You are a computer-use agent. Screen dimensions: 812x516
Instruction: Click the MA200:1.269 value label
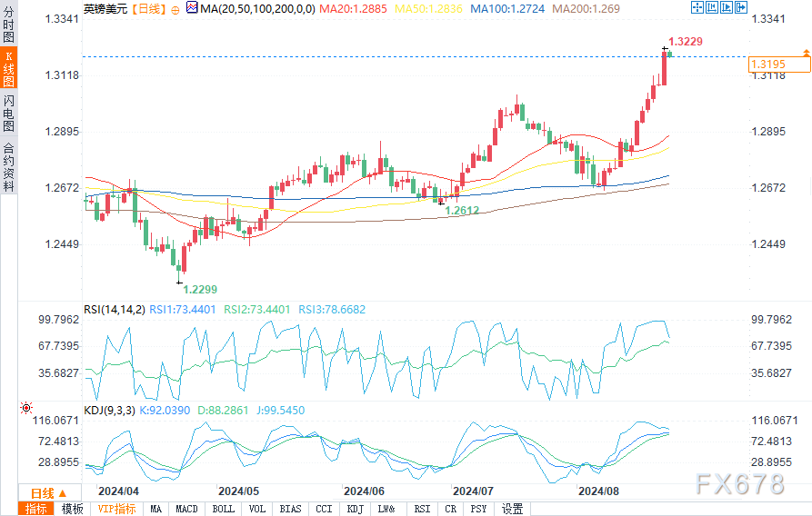point(586,9)
